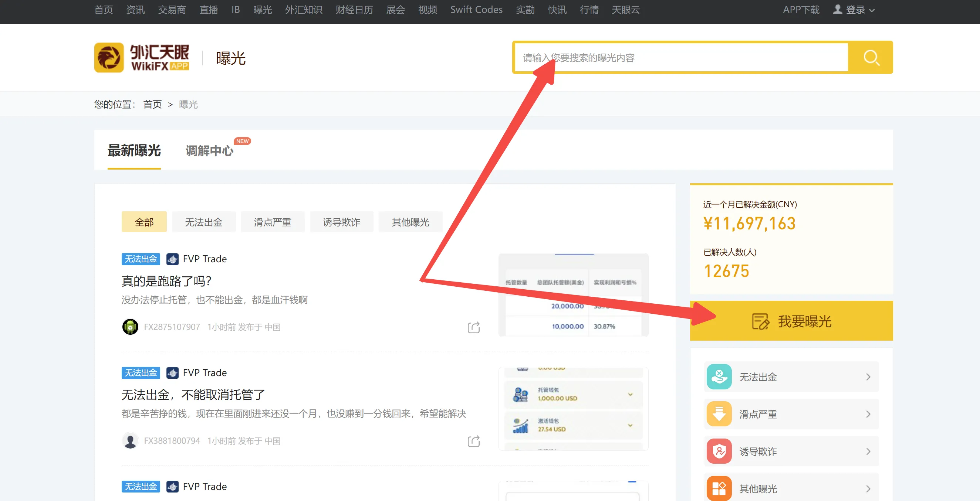Open avatar of user FX3881800794
This screenshot has width=980, height=501.
(131, 440)
